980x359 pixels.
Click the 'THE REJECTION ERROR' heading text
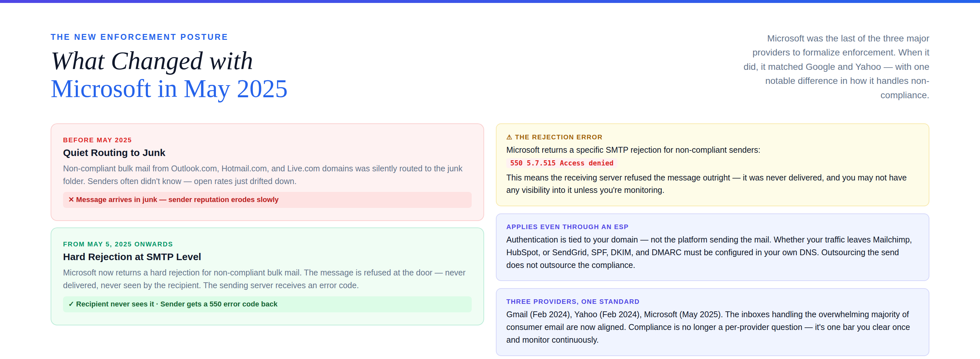pos(559,137)
